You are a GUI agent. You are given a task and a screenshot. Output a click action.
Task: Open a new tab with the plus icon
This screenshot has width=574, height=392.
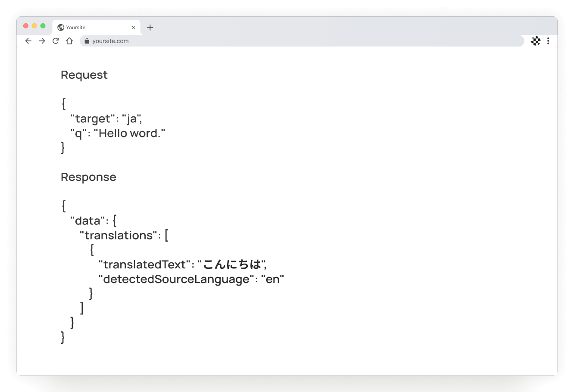point(150,27)
